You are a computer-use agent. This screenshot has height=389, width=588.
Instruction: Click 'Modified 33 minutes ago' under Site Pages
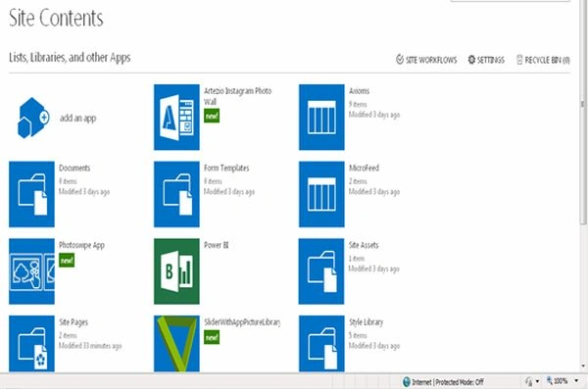click(90, 346)
